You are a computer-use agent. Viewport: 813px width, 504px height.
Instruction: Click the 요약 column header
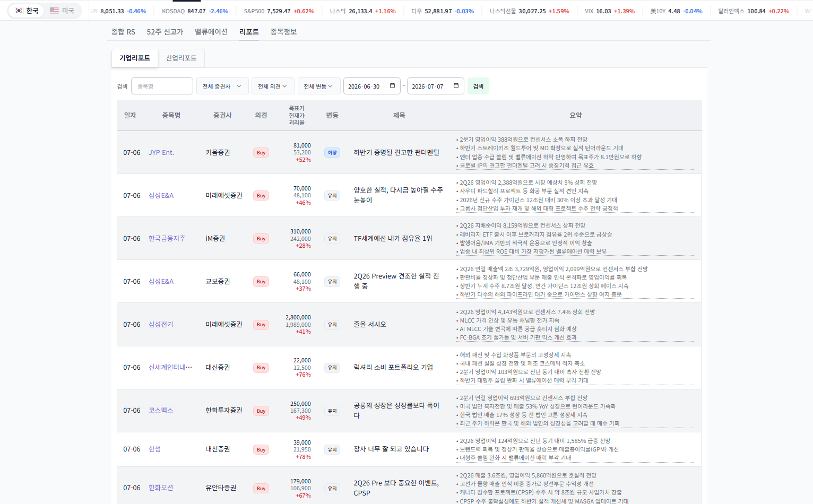576,115
